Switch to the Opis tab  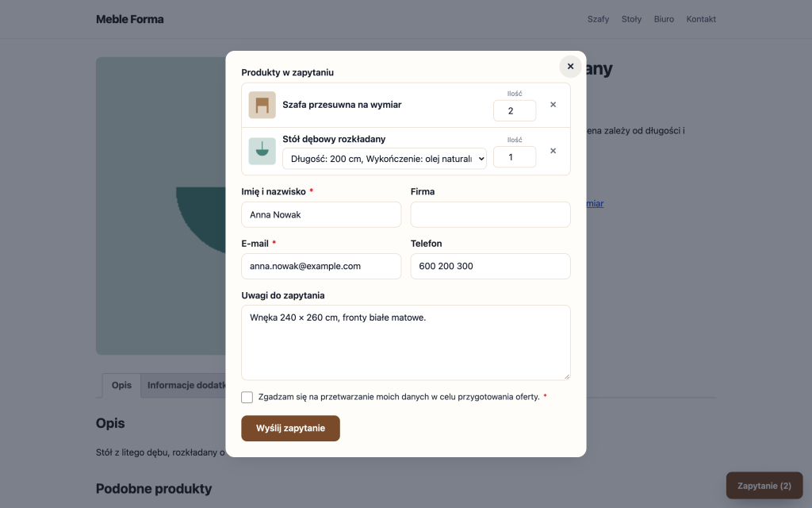pos(121,385)
